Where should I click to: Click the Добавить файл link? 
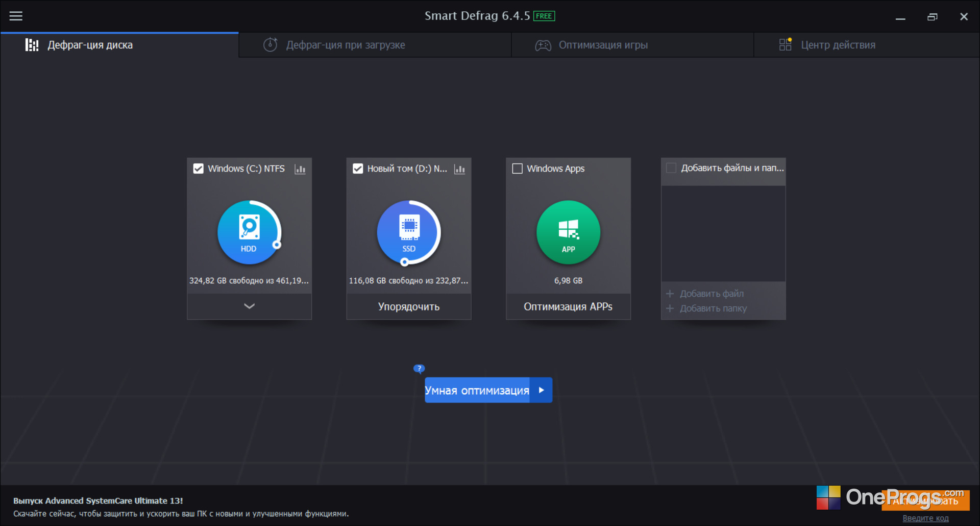click(712, 294)
